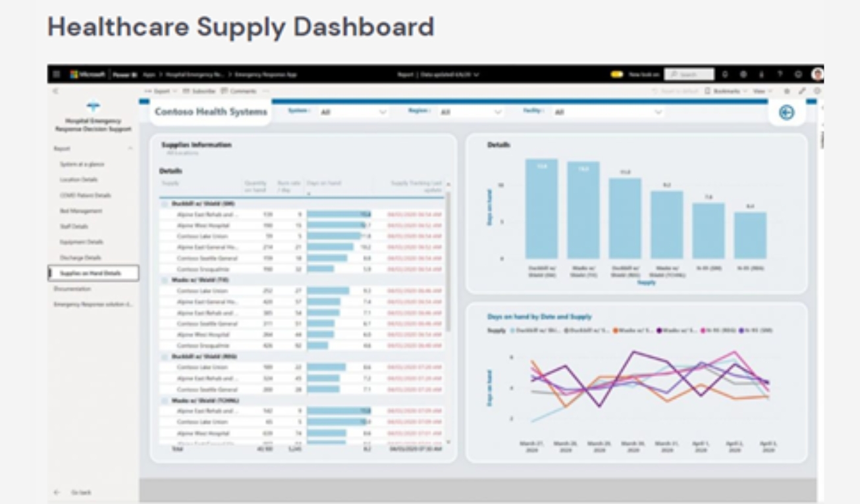Image resolution: width=860 pixels, height=504 pixels.
Task: Click Go back at the sidebar bottom
Action: (80, 492)
